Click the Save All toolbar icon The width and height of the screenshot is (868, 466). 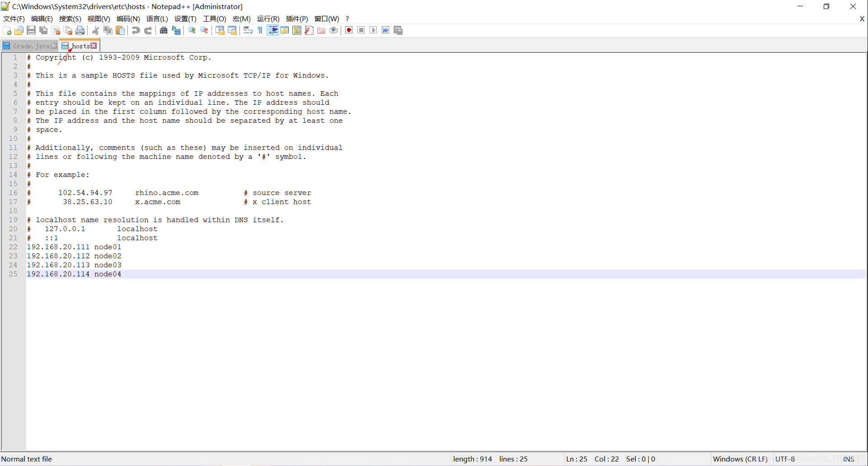click(x=43, y=30)
